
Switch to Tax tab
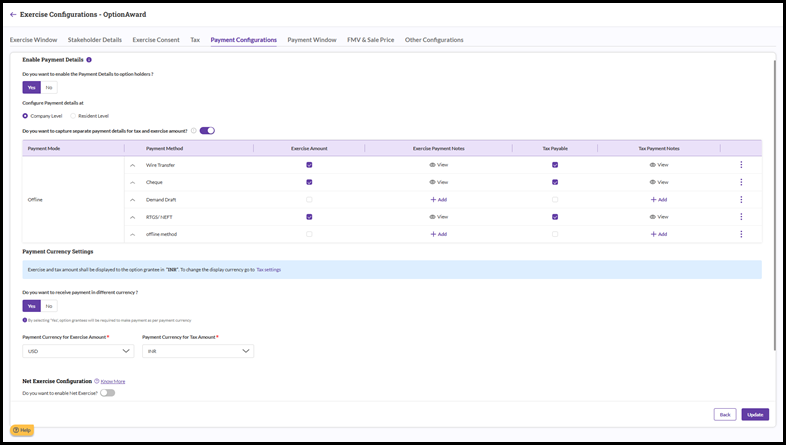click(x=195, y=40)
